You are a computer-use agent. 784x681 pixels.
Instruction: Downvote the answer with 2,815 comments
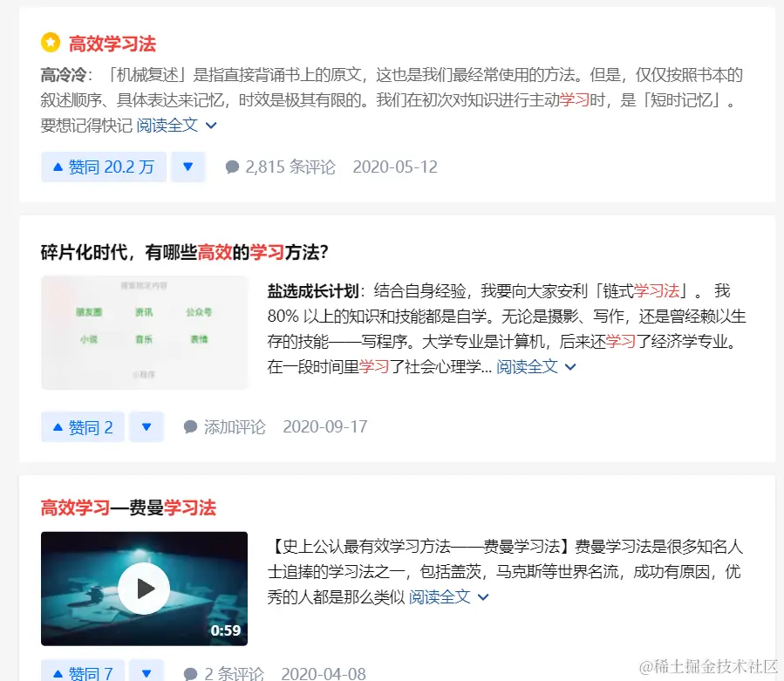click(x=188, y=167)
